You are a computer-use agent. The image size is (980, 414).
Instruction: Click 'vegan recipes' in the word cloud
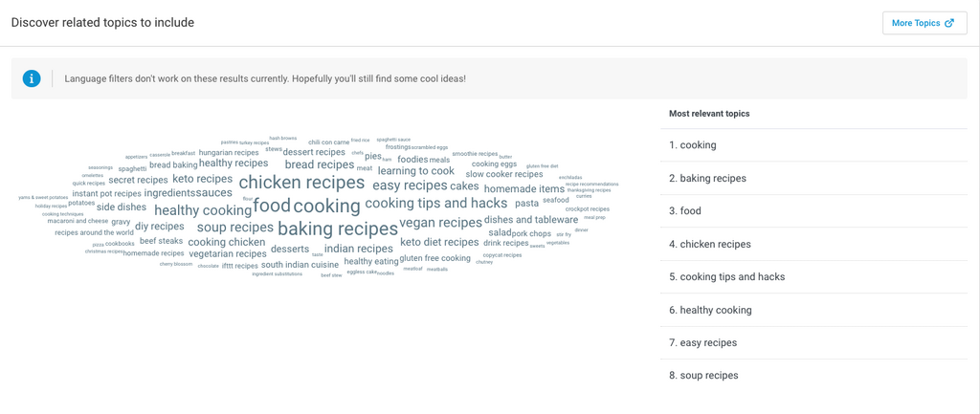(x=440, y=223)
